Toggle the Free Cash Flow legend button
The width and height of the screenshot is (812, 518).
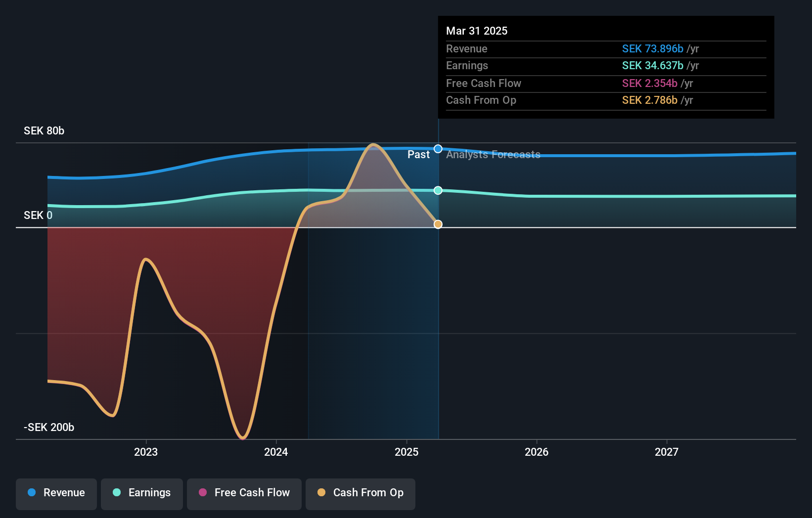244,494
